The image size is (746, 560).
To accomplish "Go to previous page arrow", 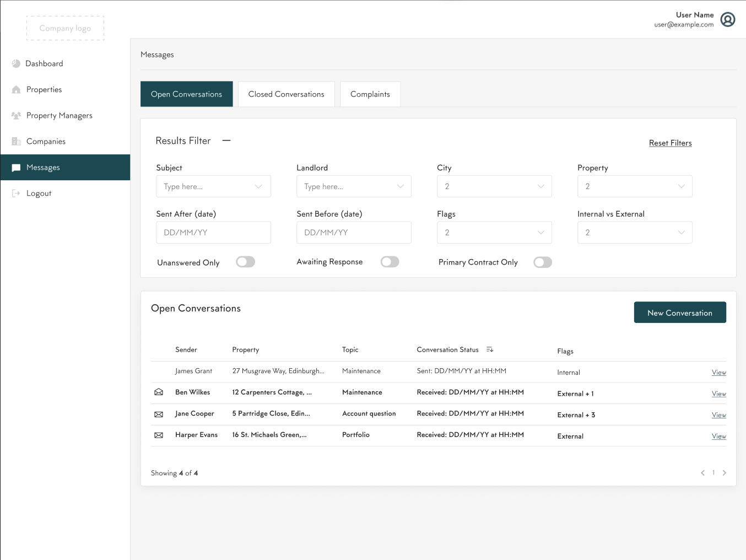I will pos(702,473).
